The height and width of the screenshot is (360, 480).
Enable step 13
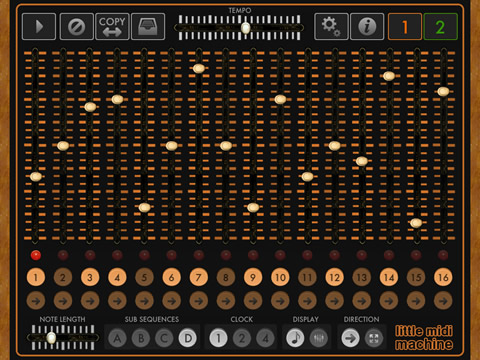(x=362, y=277)
